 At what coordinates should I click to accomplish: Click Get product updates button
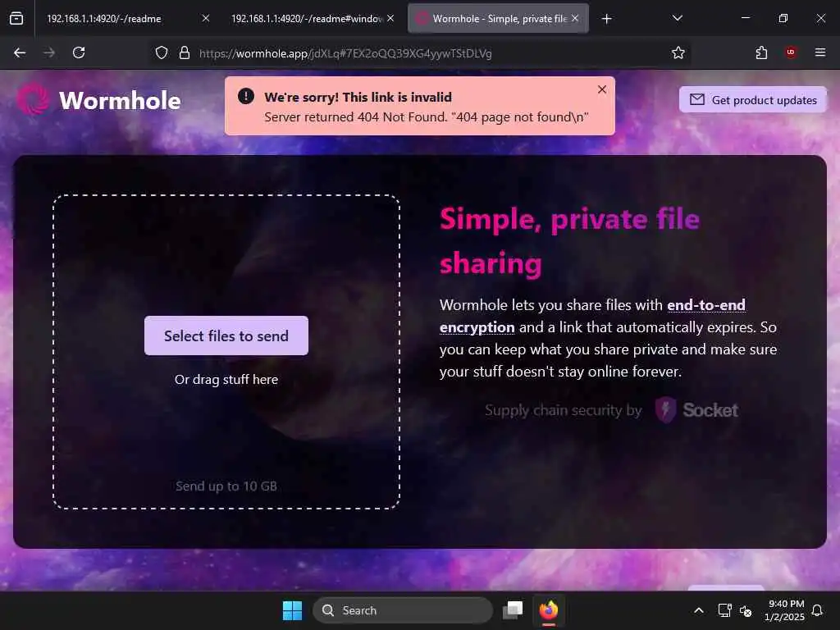tap(753, 99)
